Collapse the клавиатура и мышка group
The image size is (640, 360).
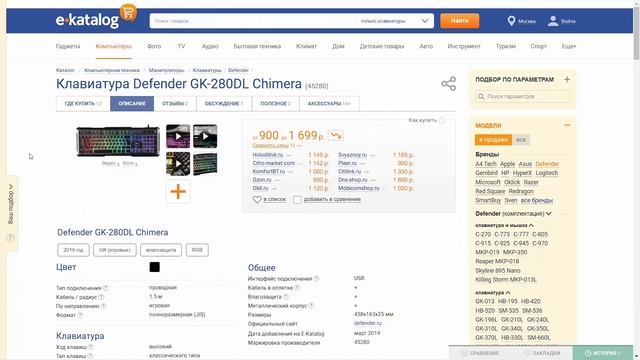[x=531, y=225]
